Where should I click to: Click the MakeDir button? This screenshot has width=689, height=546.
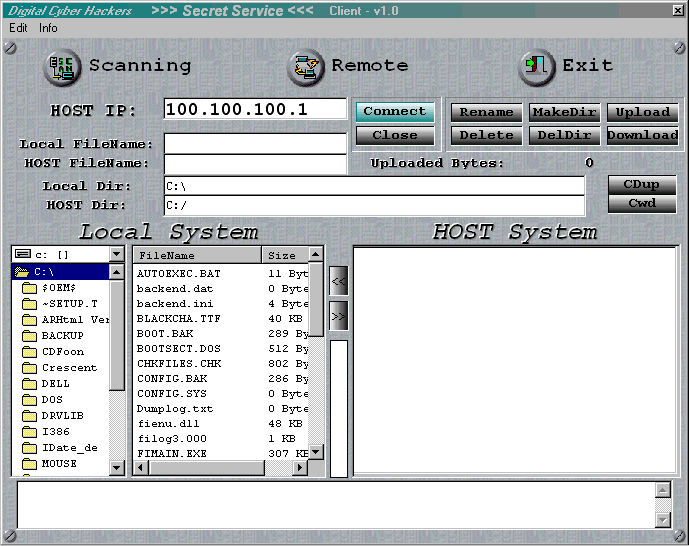pos(564,112)
